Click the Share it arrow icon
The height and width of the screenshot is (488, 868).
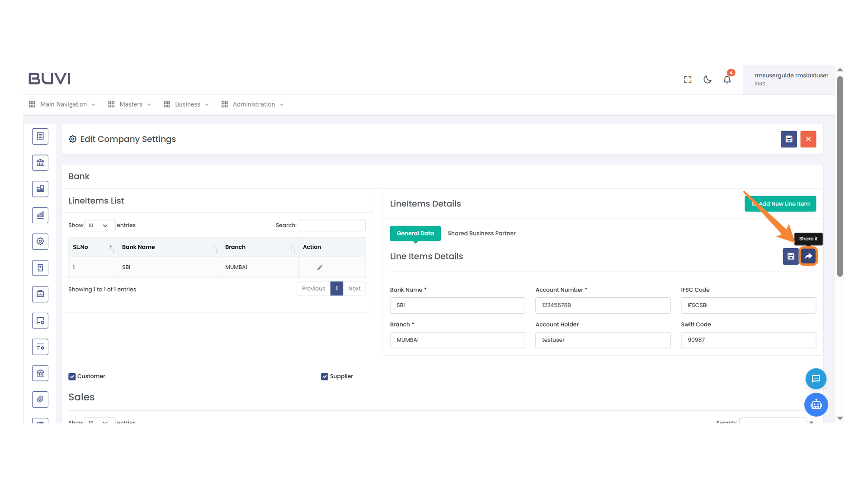coord(808,256)
